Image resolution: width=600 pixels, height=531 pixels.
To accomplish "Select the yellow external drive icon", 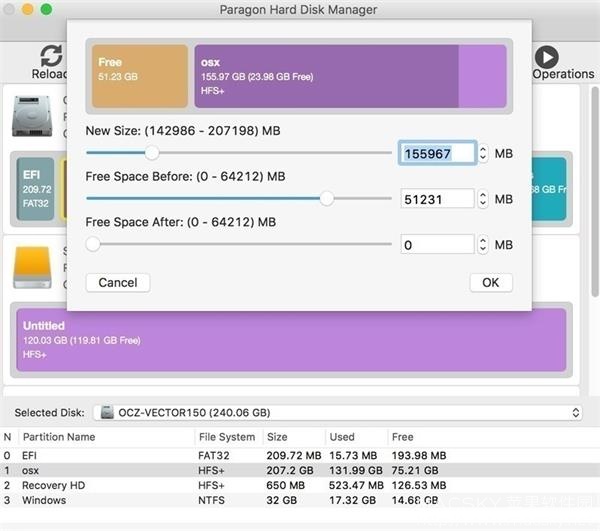I will pyautogui.click(x=32, y=267).
